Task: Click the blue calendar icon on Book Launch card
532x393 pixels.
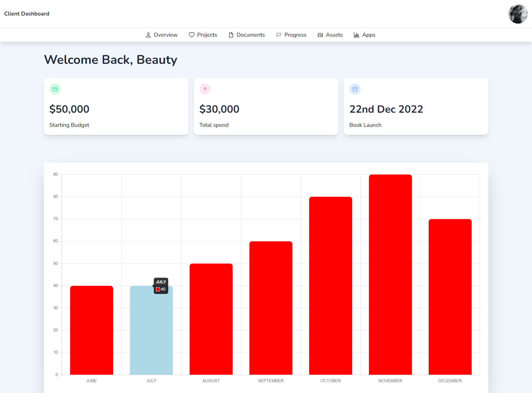Action: pyautogui.click(x=355, y=89)
